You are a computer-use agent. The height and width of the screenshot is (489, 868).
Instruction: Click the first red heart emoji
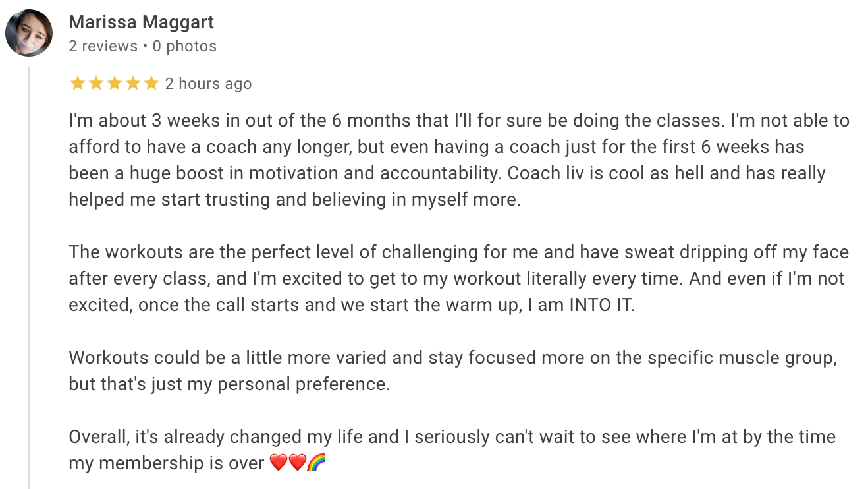[x=279, y=463]
